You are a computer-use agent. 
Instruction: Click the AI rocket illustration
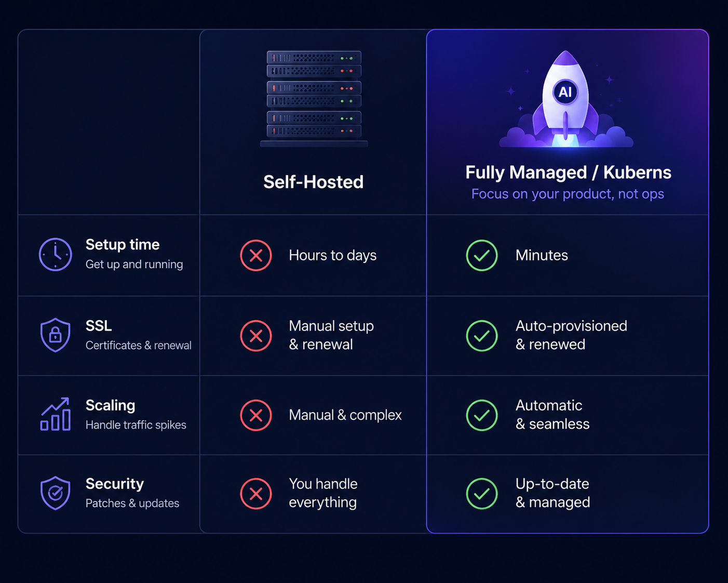click(x=566, y=99)
